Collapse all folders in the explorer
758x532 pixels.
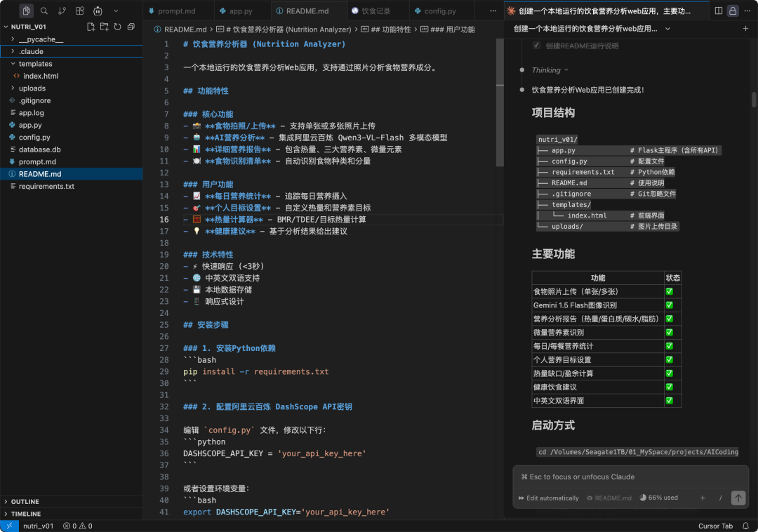131,27
